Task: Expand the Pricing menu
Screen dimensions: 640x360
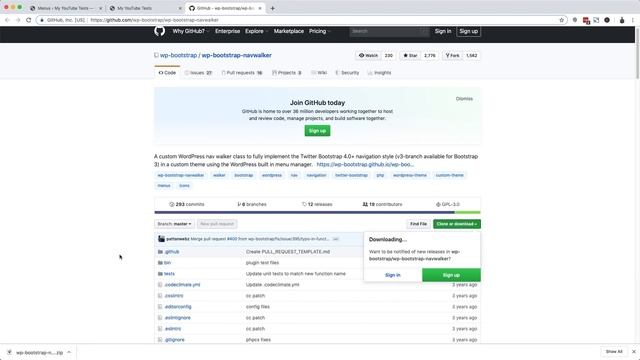Action: coord(320,31)
